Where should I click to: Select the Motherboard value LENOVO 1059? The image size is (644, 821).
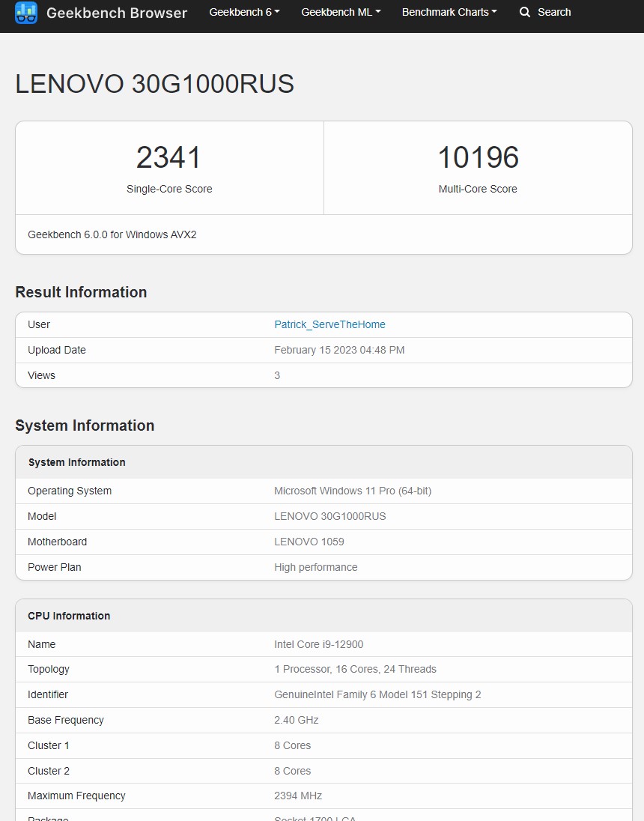[309, 542]
